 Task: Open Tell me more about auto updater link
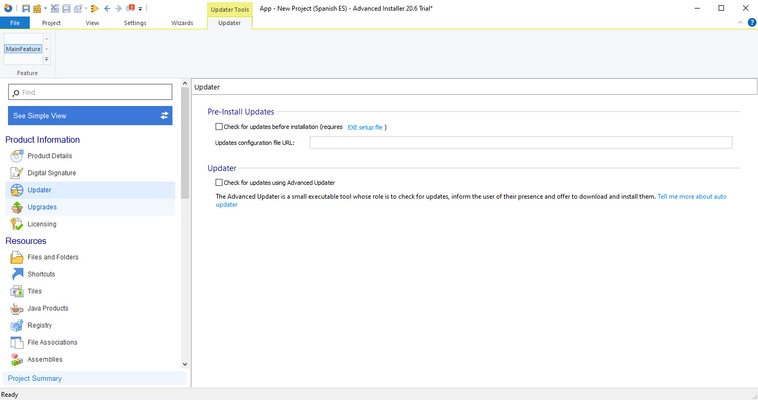pyautogui.click(x=692, y=196)
